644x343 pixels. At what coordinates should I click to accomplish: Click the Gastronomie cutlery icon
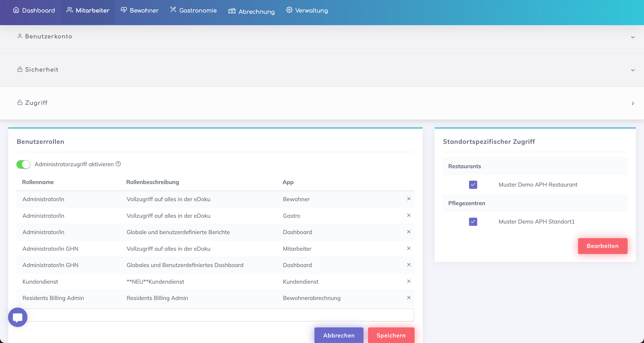(x=173, y=10)
